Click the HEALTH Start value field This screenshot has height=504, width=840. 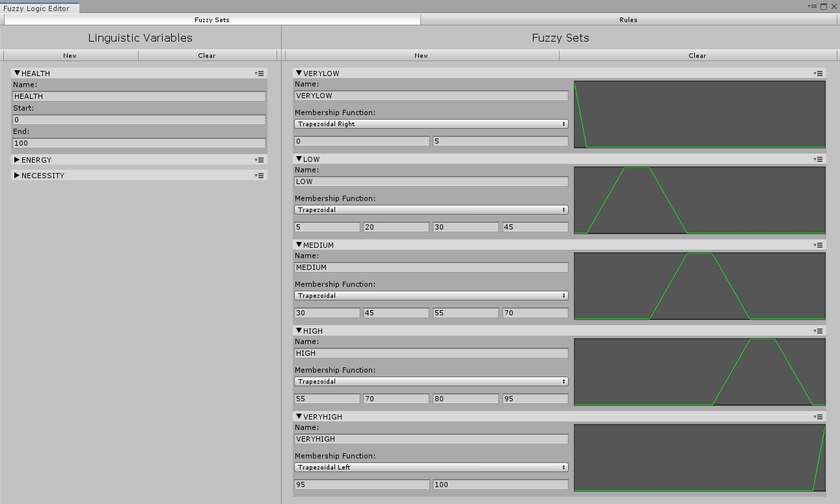(139, 120)
